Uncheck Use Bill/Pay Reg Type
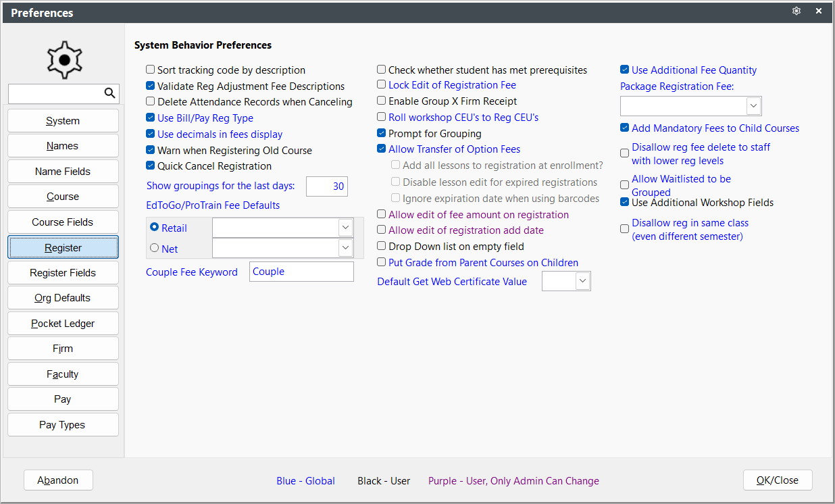This screenshot has width=835, height=504. point(151,118)
